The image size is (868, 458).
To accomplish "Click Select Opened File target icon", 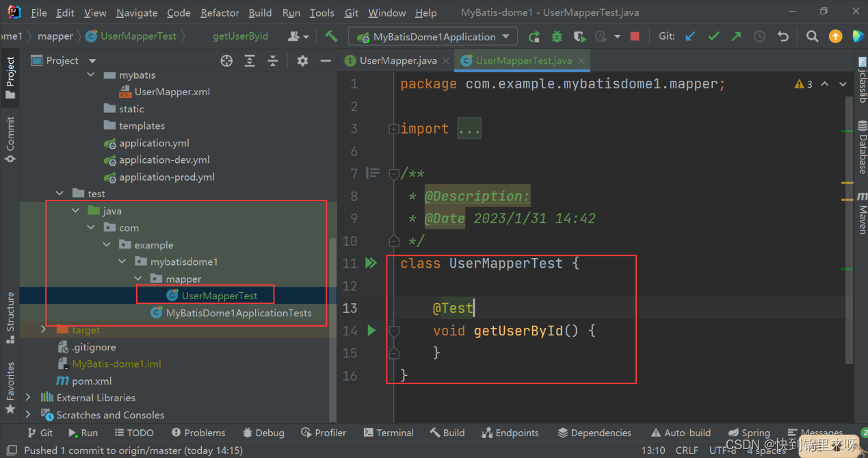I will point(226,61).
